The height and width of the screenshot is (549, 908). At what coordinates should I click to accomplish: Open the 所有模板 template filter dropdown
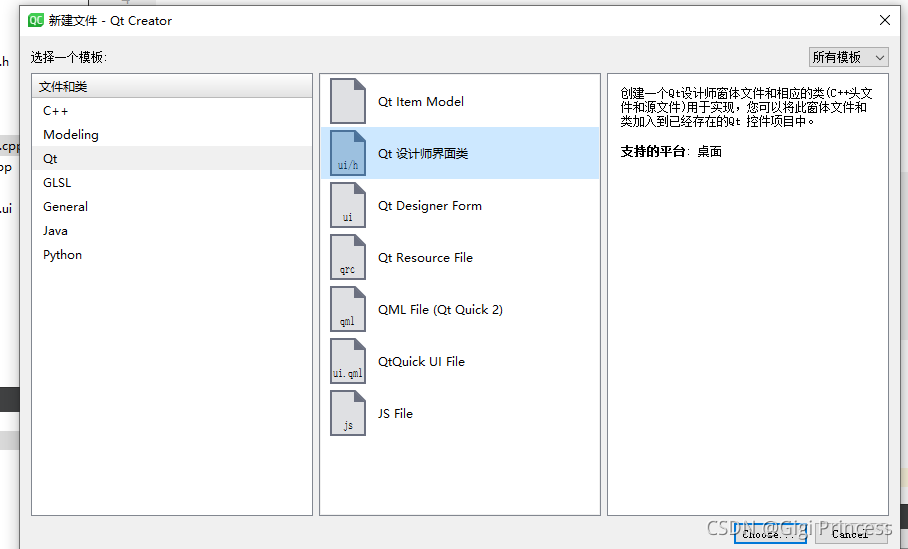[x=848, y=57]
